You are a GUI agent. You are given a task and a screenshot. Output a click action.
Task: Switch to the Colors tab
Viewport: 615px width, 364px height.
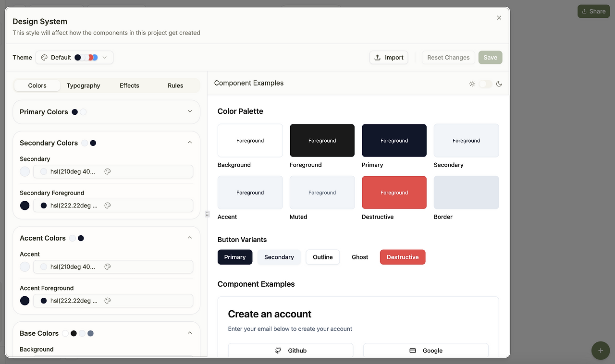(x=37, y=85)
